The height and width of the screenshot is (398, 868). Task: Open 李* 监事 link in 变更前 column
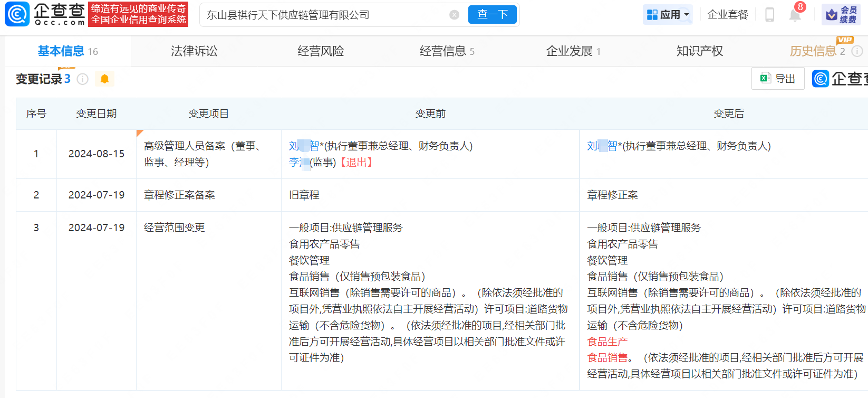pyautogui.click(x=299, y=163)
